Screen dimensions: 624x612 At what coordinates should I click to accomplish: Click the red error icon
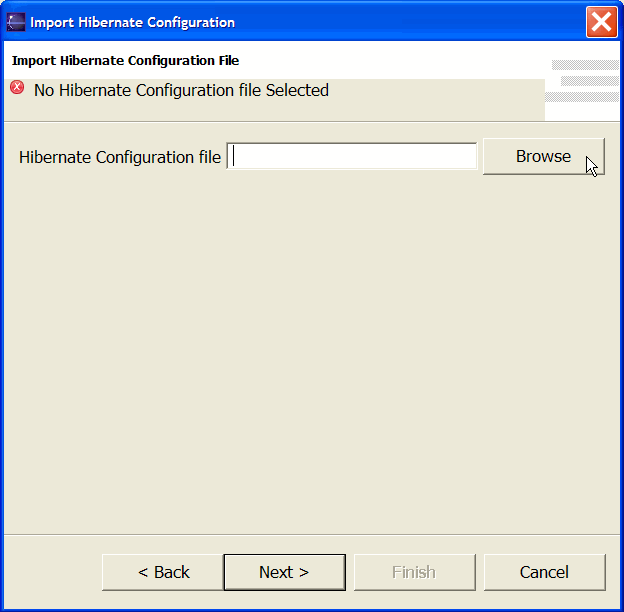[x=17, y=87]
